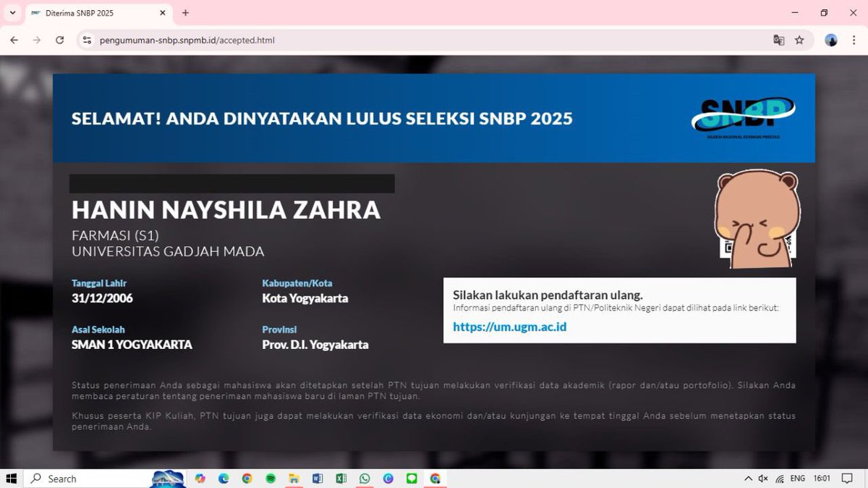Select the Diterima SNBP 2025 tab
Screen dimensions: 868x488
point(98,13)
